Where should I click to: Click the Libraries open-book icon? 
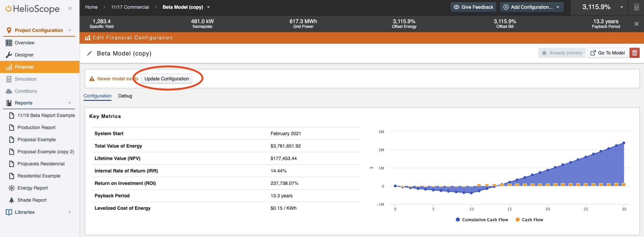point(9,212)
